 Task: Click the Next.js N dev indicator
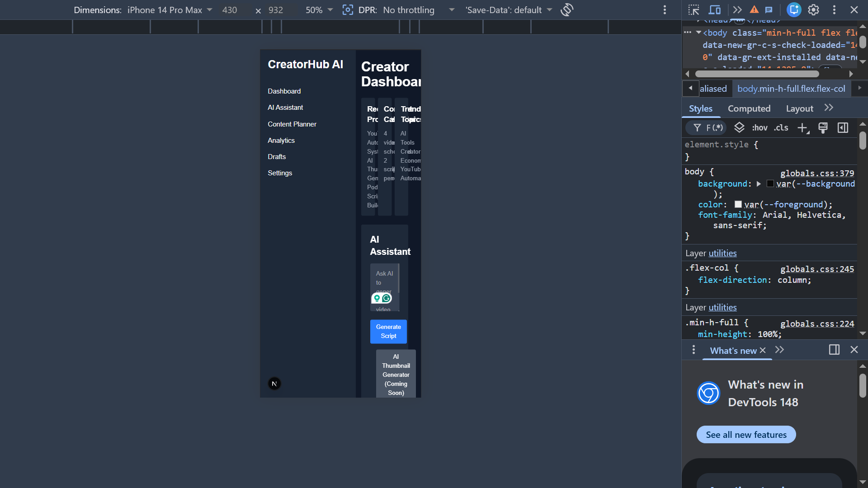pyautogui.click(x=274, y=384)
